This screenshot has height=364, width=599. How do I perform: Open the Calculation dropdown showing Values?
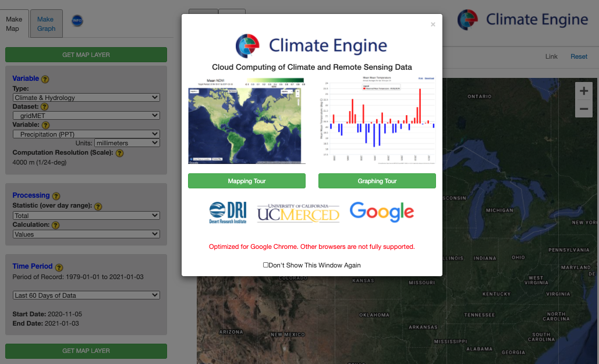pyautogui.click(x=86, y=234)
